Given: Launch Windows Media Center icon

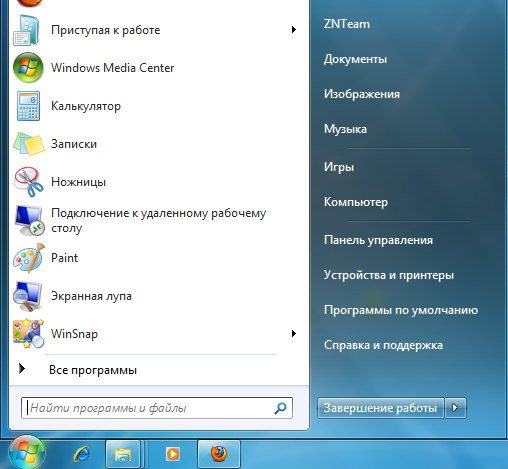Looking at the screenshot, I should [28, 68].
